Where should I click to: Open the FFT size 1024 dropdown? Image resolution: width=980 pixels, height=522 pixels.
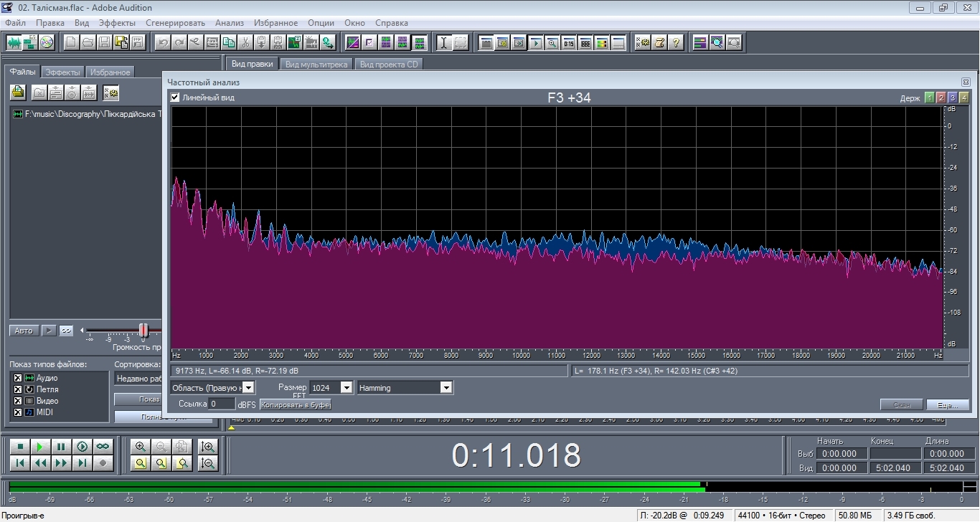point(346,388)
